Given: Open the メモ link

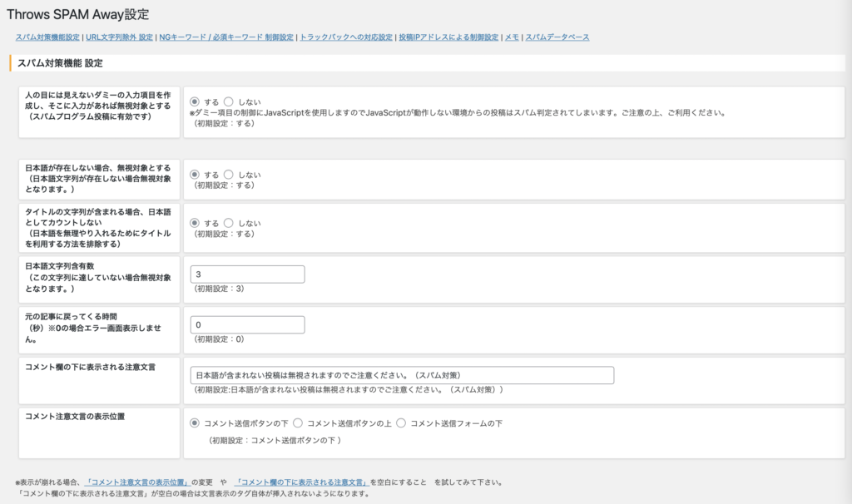Looking at the screenshot, I should click(512, 37).
